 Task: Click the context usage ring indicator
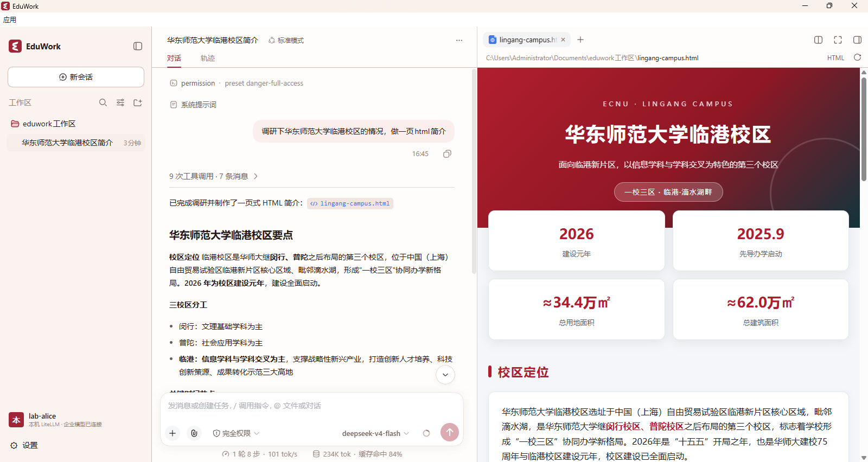pyautogui.click(x=426, y=433)
